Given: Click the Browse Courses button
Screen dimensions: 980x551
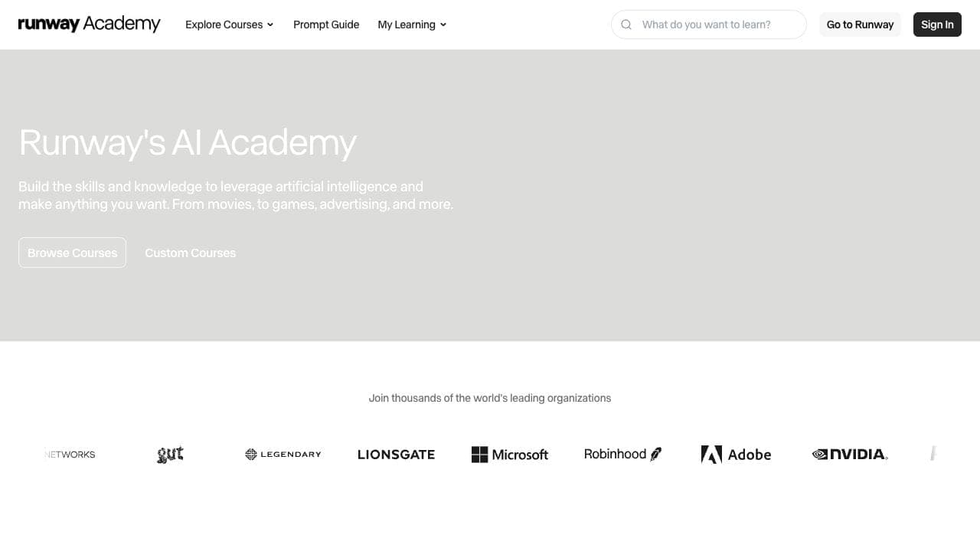Looking at the screenshot, I should coord(72,253).
